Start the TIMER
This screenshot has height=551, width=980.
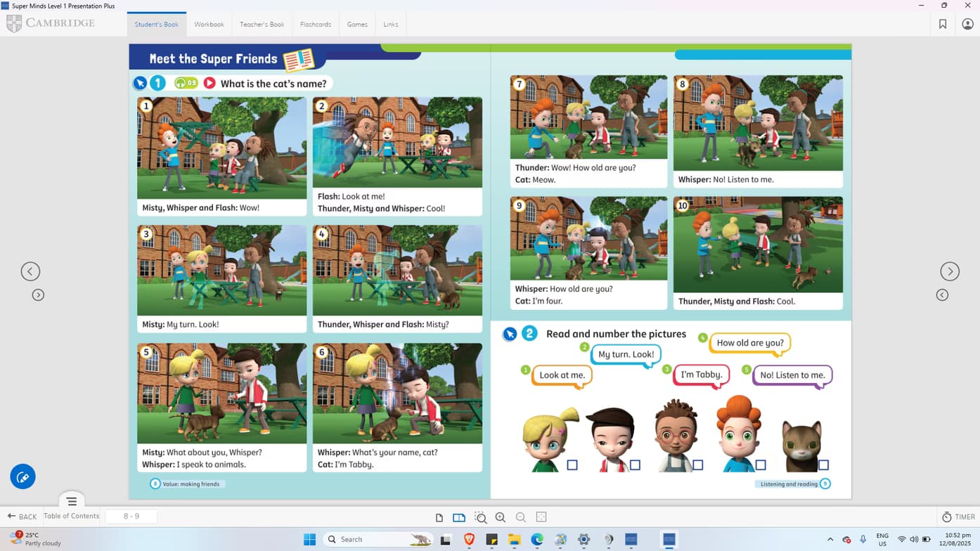point(958,517)
